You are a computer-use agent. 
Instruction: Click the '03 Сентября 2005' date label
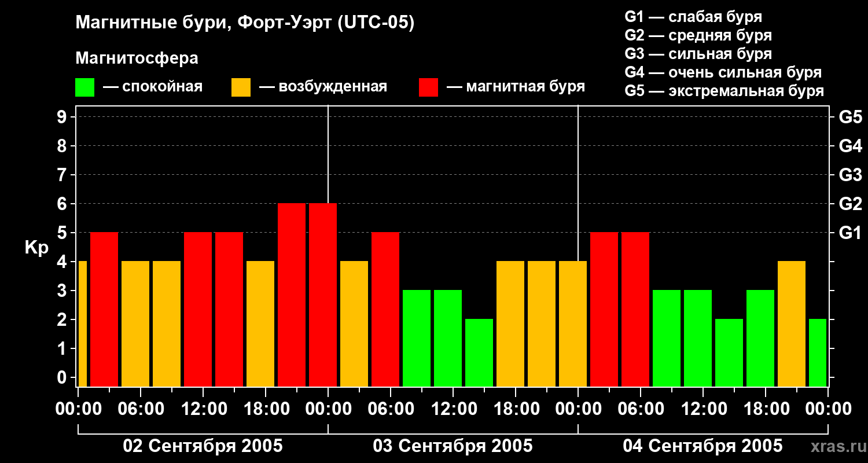coord(453,446)
